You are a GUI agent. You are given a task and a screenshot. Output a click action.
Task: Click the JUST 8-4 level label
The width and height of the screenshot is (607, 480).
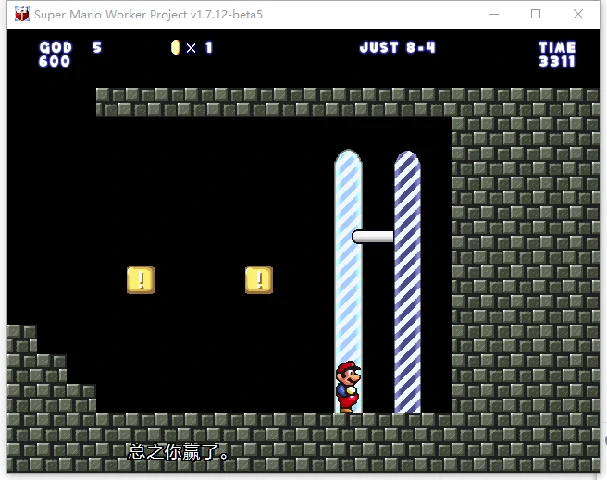point(398,48)
